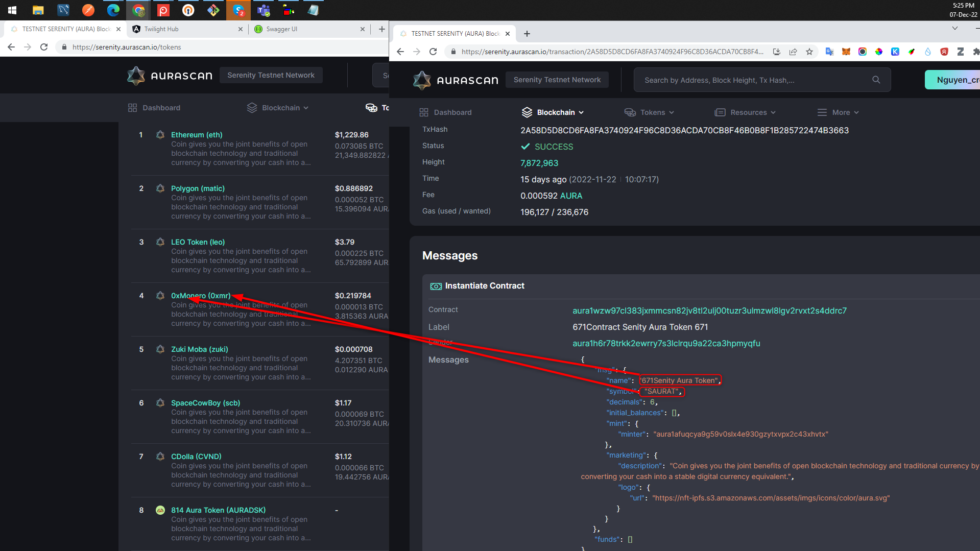
Task: Open 0xMonero (0xmr) token link
Action: tap(201, 296)
